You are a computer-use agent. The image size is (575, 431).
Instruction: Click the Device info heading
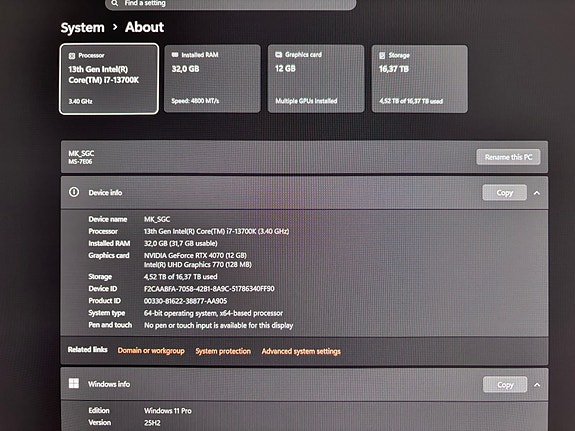(105, 193)
